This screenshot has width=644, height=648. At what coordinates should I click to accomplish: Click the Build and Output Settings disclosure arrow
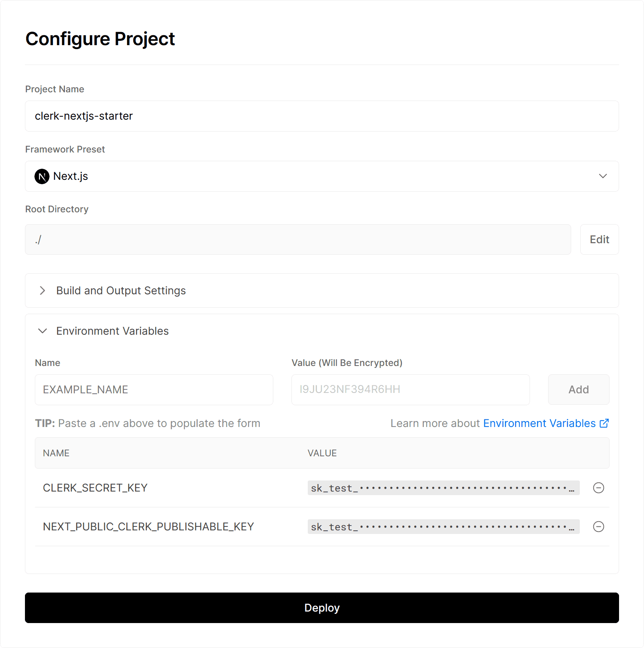pos(42,290)
